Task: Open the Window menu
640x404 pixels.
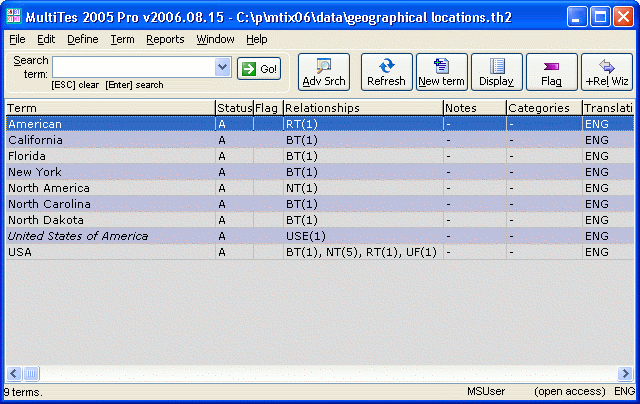Action: (216, 39)
